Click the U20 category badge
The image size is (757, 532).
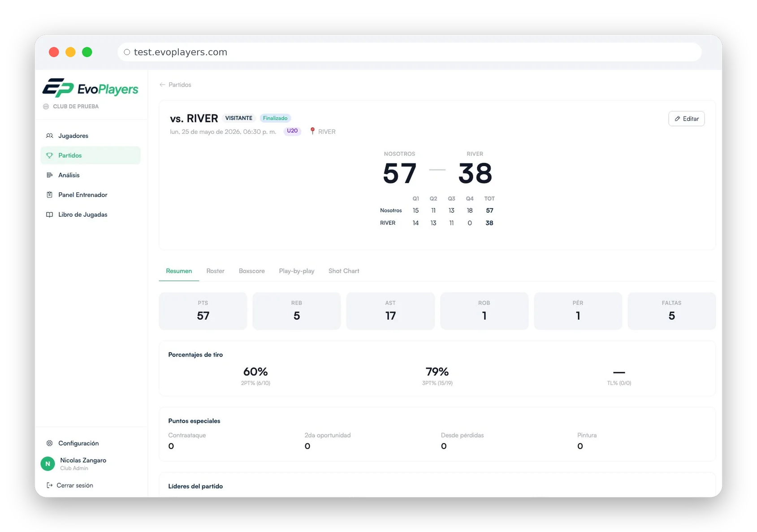(292, 131)
